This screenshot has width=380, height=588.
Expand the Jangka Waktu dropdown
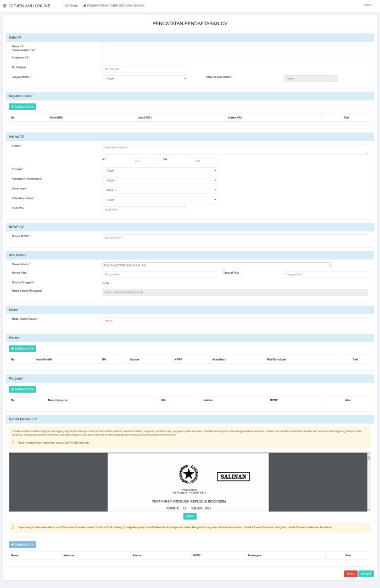tap(145, 79)
